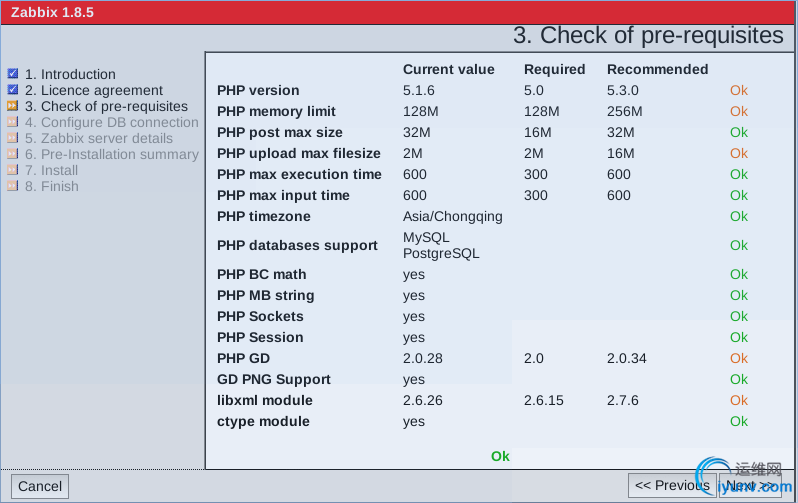Click the checked icon beside Licence agreement
Screen dimensions: 798x503
tap(13, 90)
